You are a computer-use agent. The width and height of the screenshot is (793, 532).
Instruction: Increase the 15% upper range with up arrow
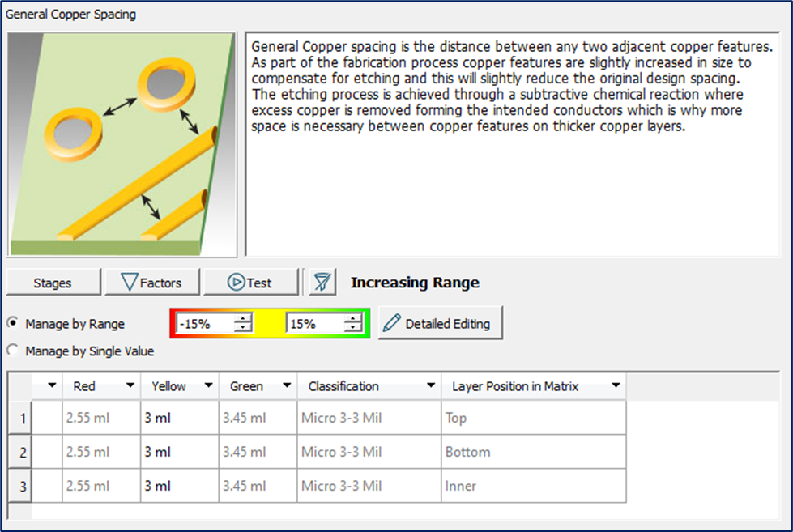352,319
